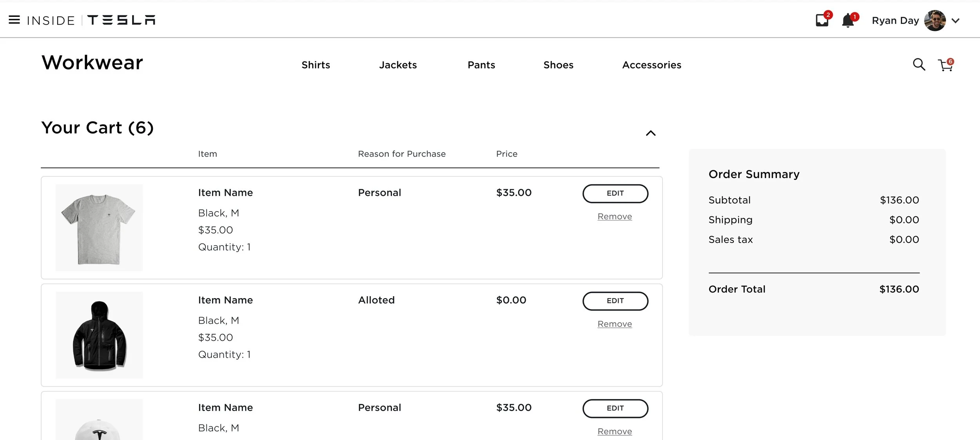
Task: Go to the Shirts category
Action: (x=316, y=65)
